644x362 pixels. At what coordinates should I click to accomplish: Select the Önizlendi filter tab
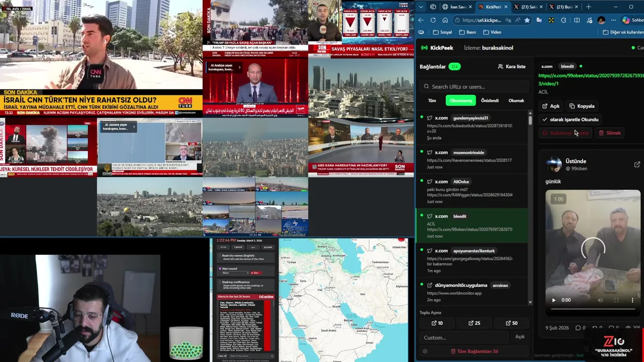[490, 101]
